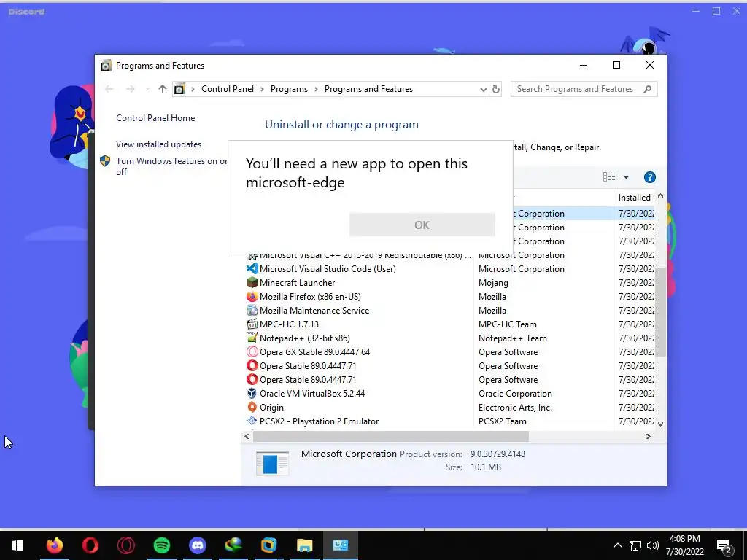747x560 pixels.
Task: Open Turn Windows features on or off
Action: click(x=171, y=166)
